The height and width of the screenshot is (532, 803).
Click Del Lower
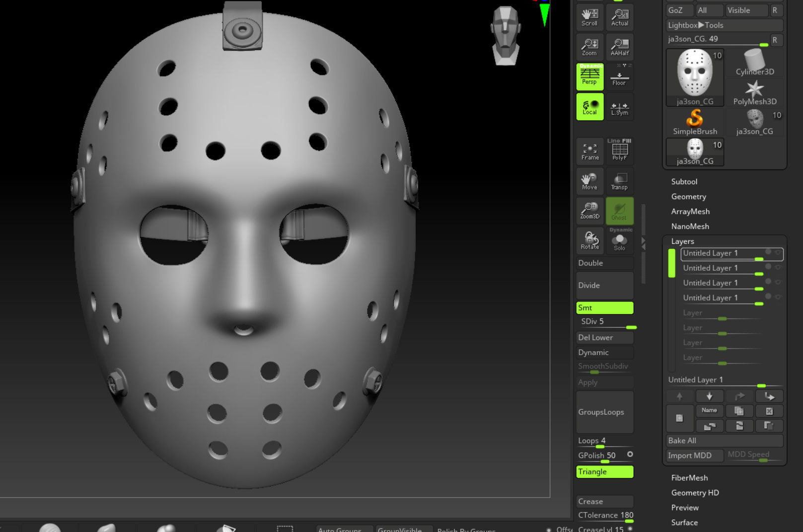point(604,337)
